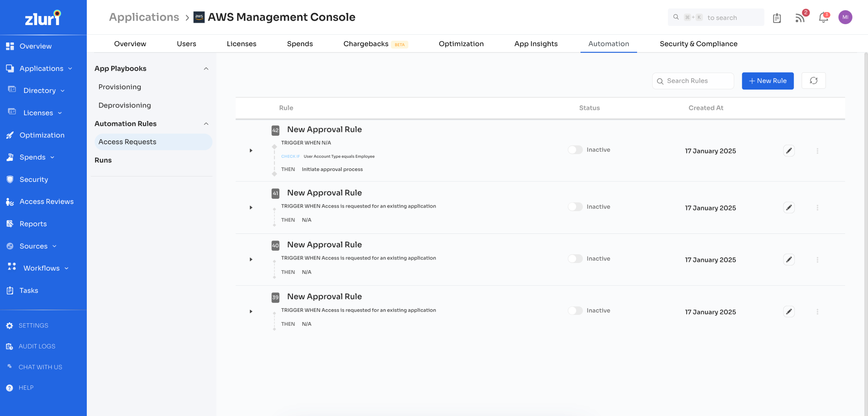This screenshot has width=868, height=416.
Task: Expand rule 41 details arrow
Action: pos(251,207)
